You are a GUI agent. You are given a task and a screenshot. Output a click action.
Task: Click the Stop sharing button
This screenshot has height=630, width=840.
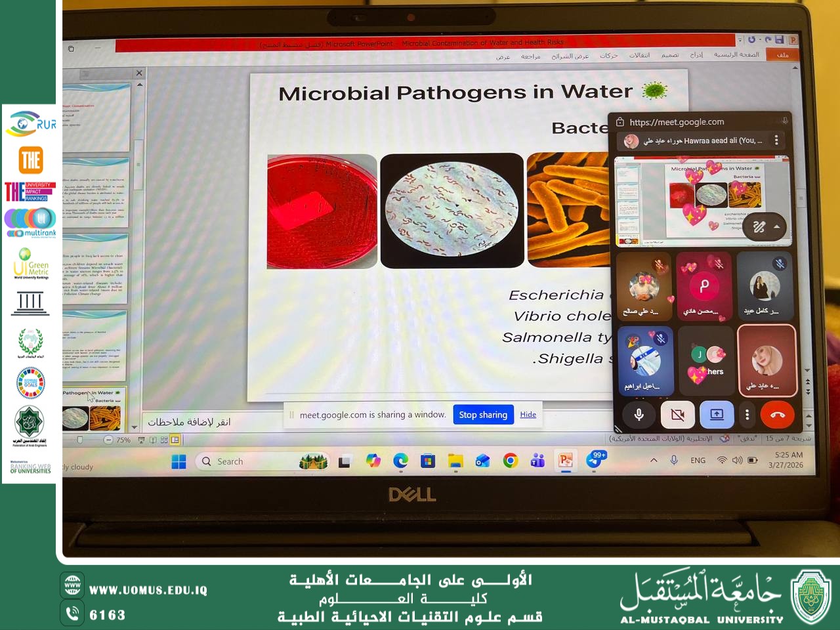pos(483,414)
